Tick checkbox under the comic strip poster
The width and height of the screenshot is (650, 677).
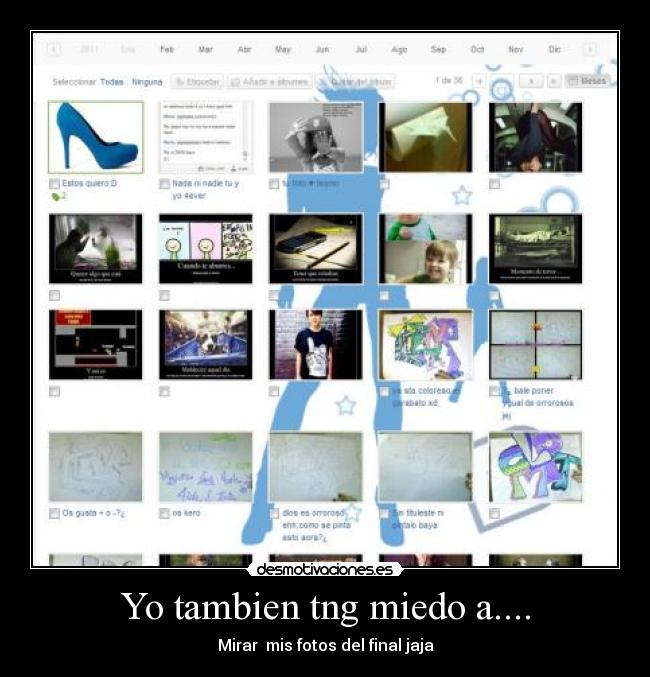click(164, 295)
